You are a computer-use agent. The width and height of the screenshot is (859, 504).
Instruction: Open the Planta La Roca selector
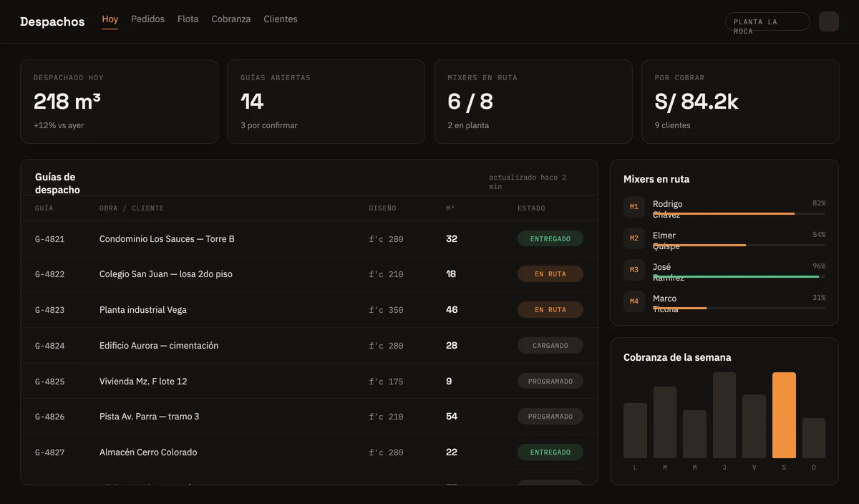(767, 21)
